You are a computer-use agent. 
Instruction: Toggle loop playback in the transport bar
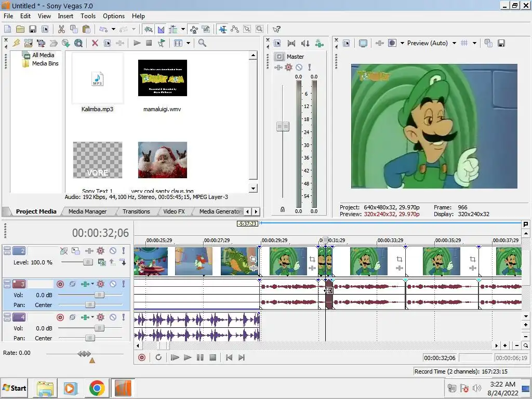[158, 357]
